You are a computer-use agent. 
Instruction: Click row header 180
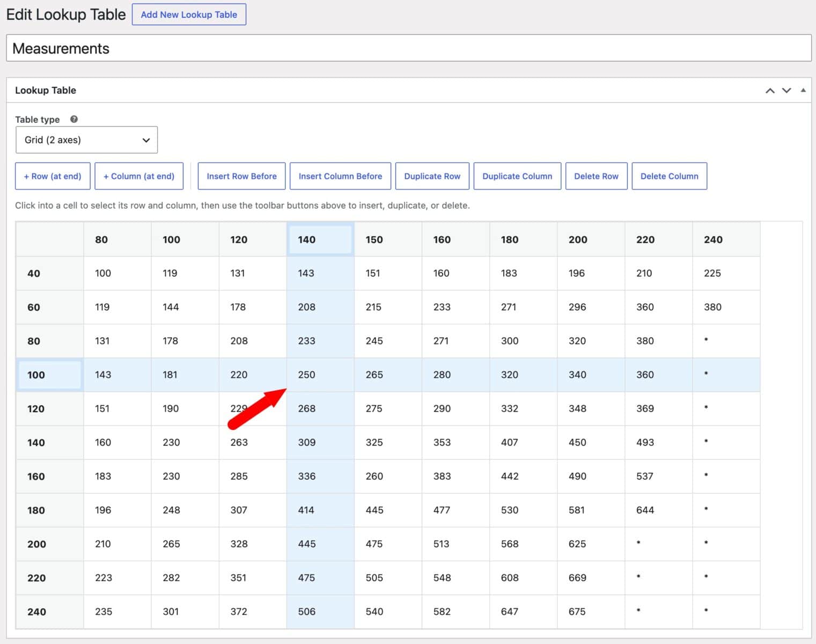pos(50,510)
